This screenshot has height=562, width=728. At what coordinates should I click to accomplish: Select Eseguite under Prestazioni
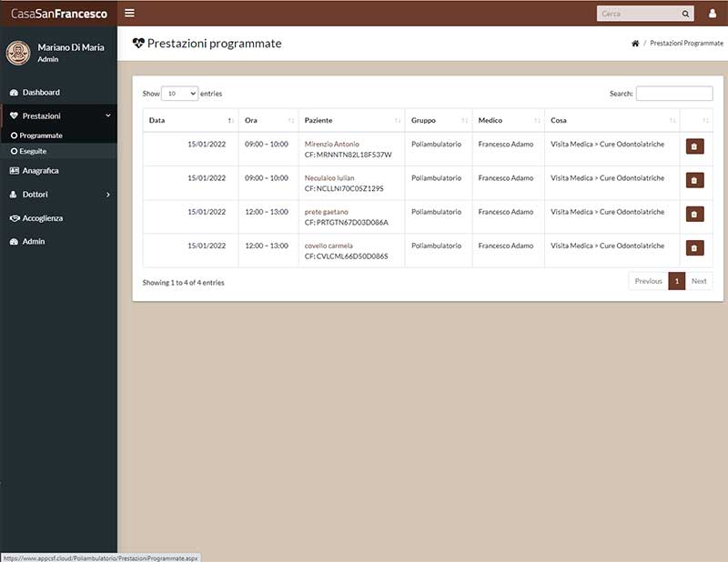point(58,151)
